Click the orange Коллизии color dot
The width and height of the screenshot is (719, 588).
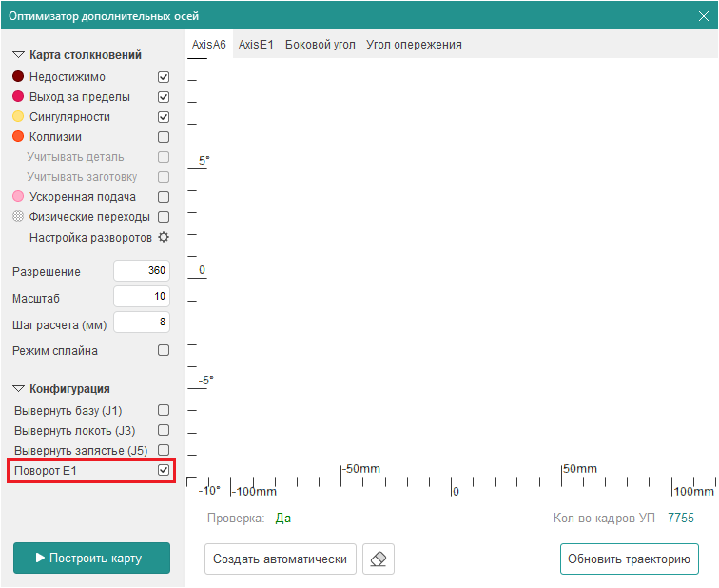(18, 137)
